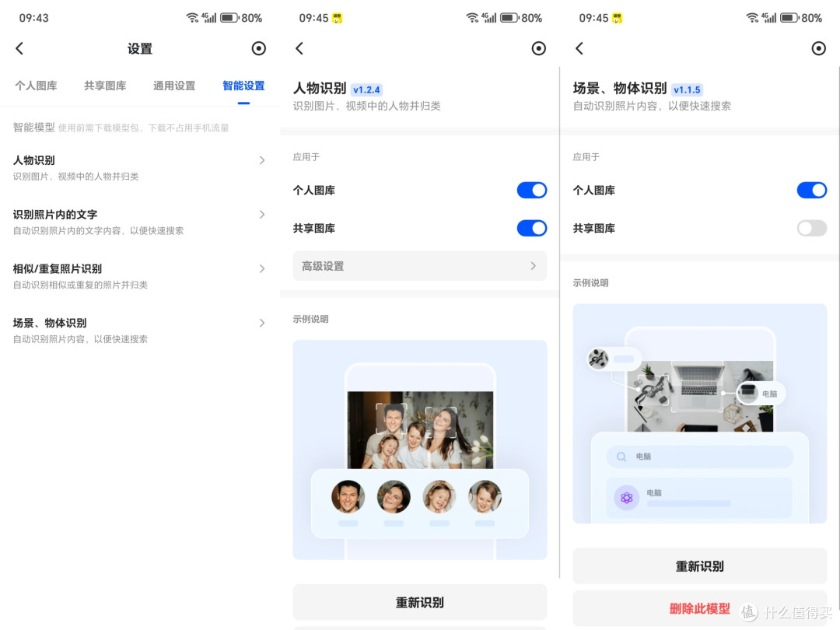Viewport: 840px width, 630px height.
Task: Tap the purple flower icon beside 电脑 result
Action: tap(626, 499)
